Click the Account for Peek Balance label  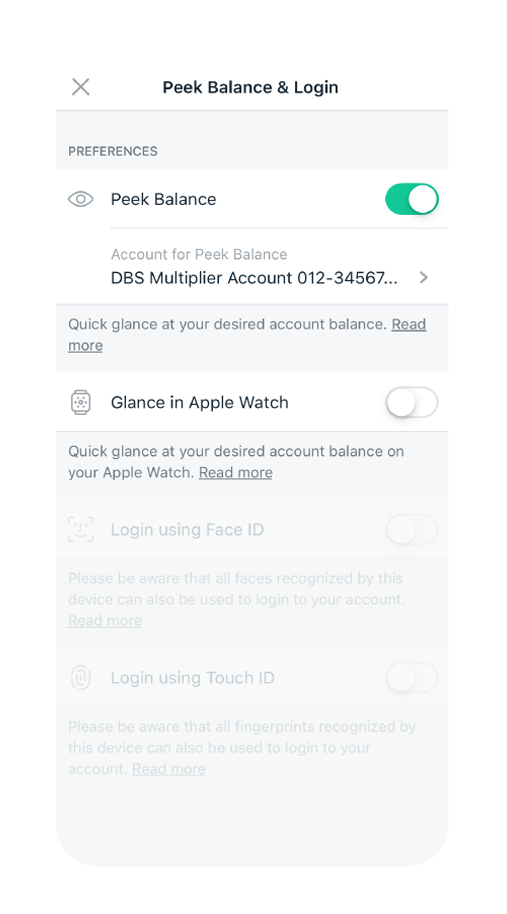(199, 254)
